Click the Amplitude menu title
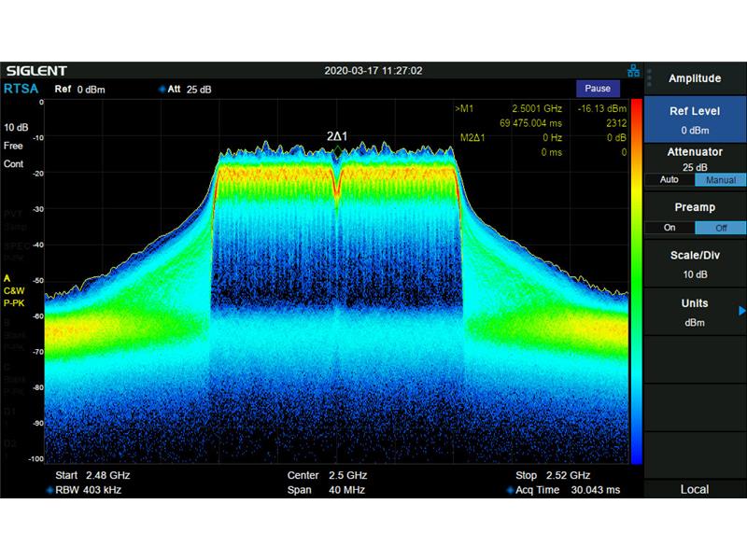This screenshot has height=560, width=747. coord(695,78)
